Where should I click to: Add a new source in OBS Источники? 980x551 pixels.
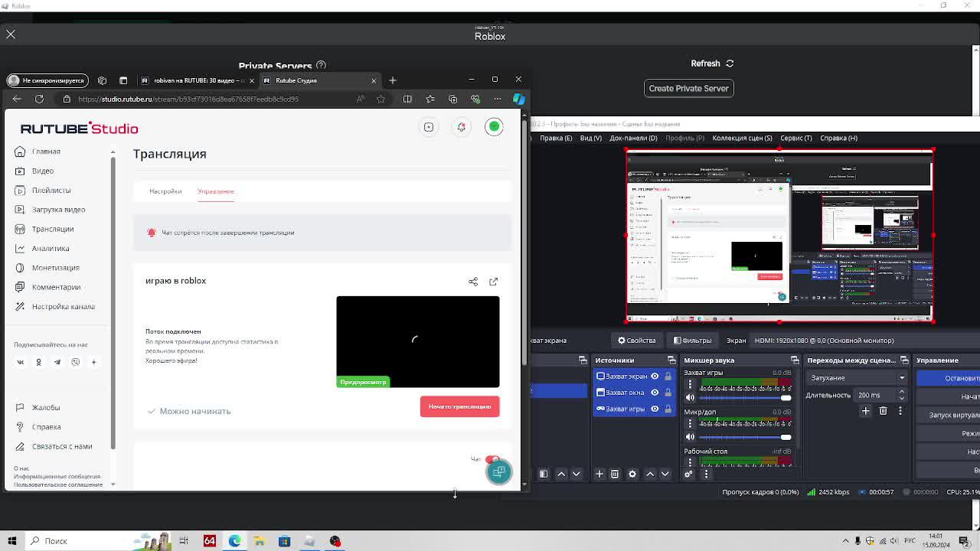pyautogui.click(x=599, y=474)
